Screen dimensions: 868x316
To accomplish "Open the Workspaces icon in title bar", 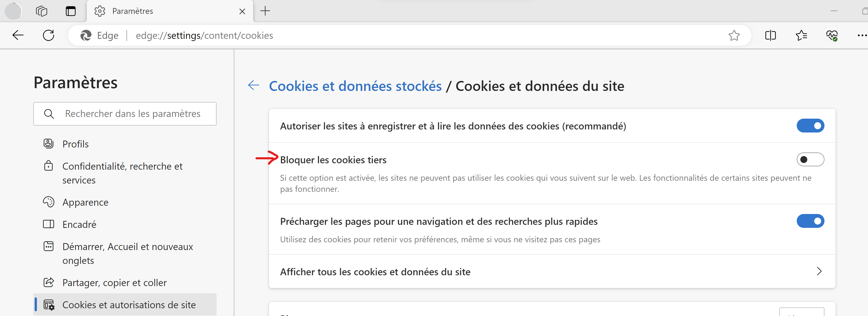I will [41, 11].
